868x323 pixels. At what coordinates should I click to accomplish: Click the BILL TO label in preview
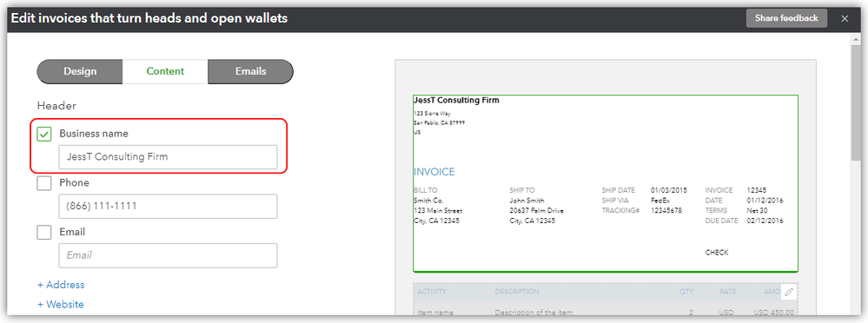[x=425, y=190]
